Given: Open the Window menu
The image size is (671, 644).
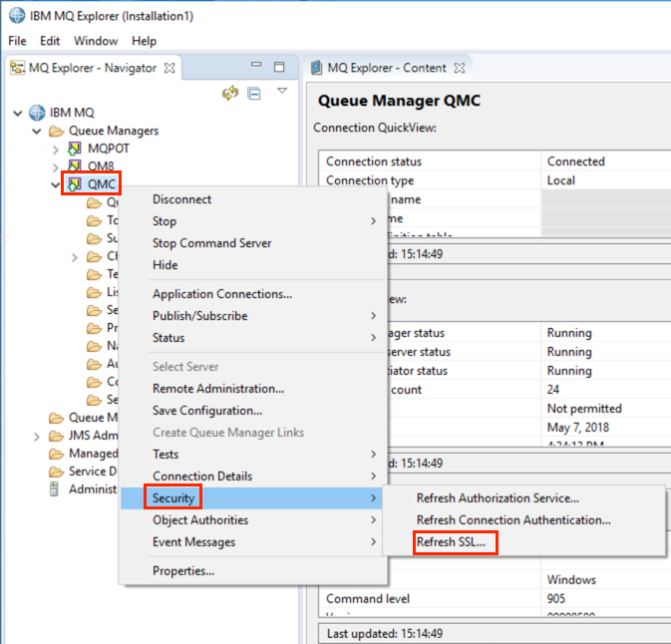Looking at the screenshot, I should tap(96, 41).
